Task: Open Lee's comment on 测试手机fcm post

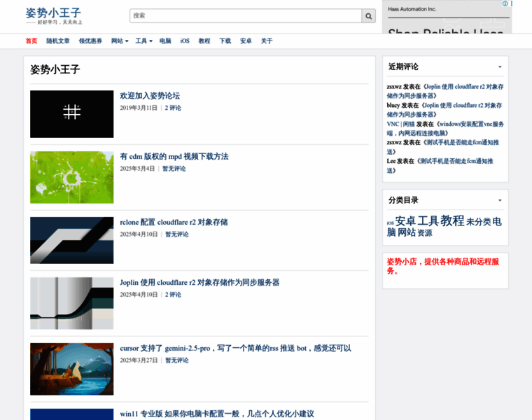Action: (x=440, y=166)
